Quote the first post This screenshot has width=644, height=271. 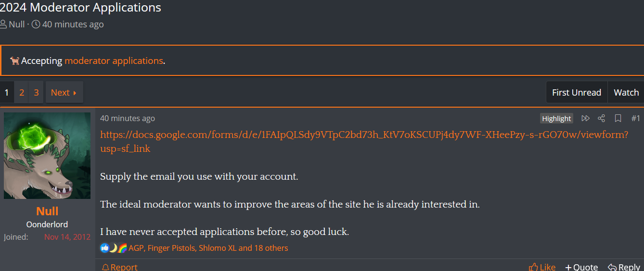581,267
